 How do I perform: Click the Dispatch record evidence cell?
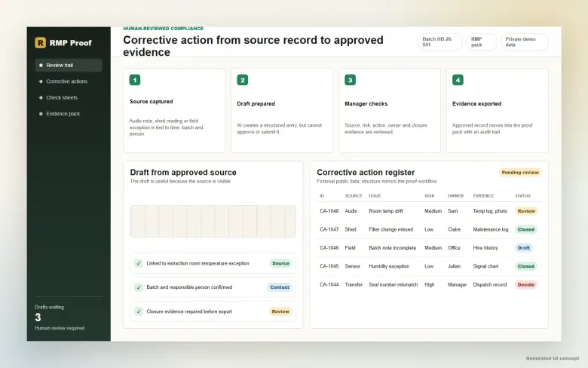click(490, 284)
